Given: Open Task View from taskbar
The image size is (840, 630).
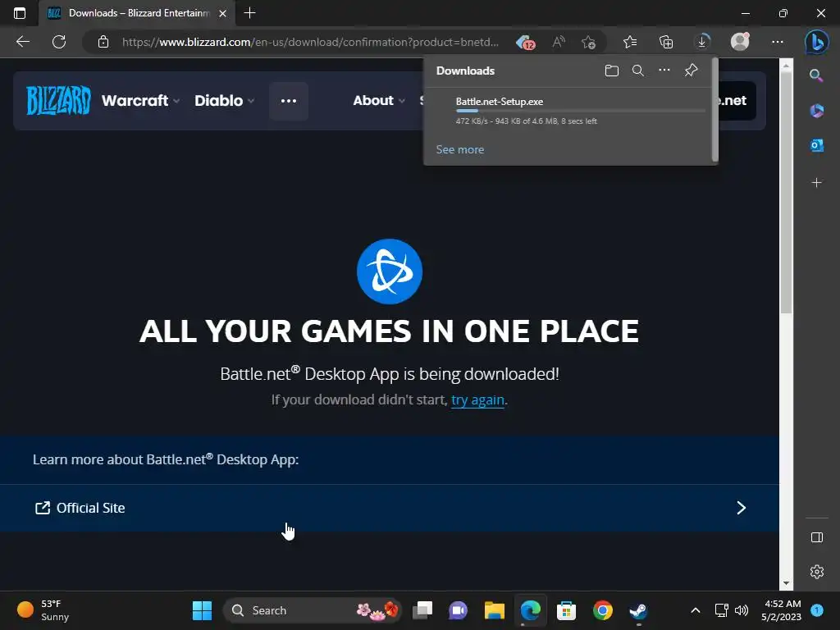Looking at the screenshot, I should pos(422,610).
